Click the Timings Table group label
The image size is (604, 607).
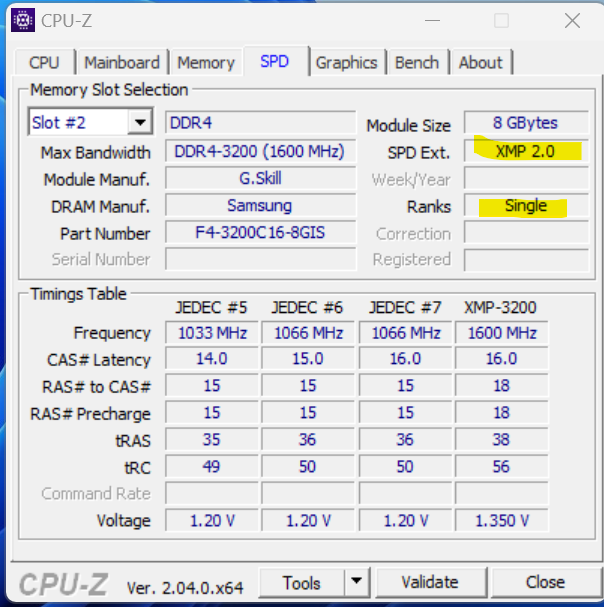(79, 294)
